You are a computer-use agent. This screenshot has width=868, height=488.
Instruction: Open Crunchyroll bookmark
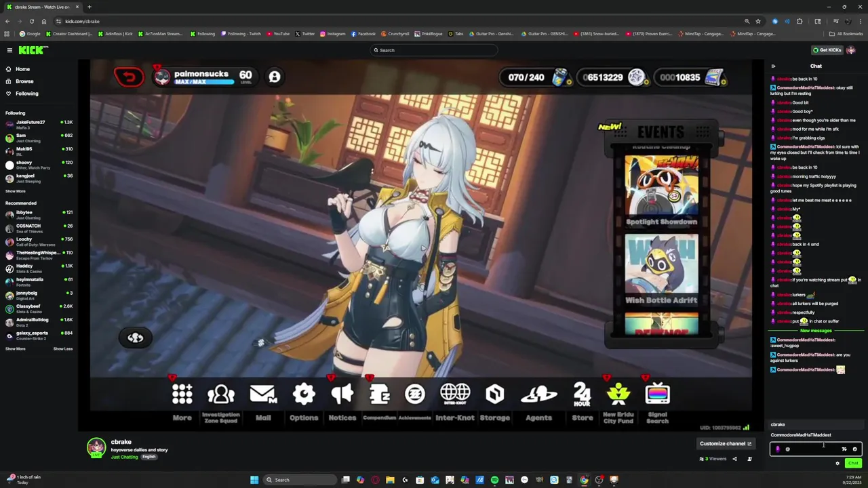[x=395, y=33]
